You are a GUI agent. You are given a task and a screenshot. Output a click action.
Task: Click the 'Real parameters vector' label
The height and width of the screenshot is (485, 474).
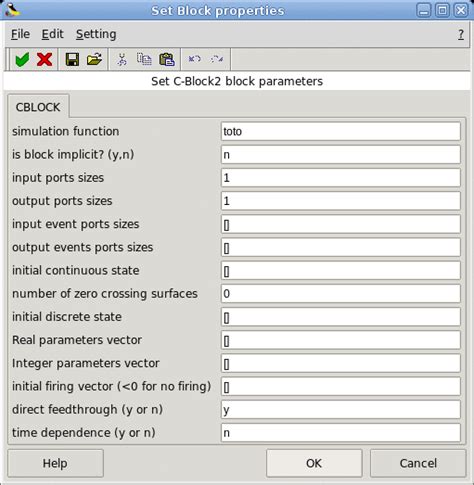(77, 340)
